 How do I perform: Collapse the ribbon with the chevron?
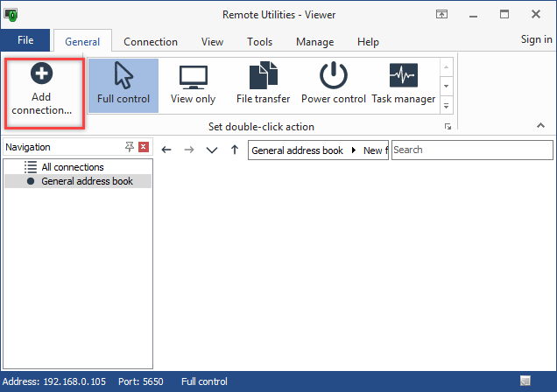pyautogui.click(x=540, y=127)
